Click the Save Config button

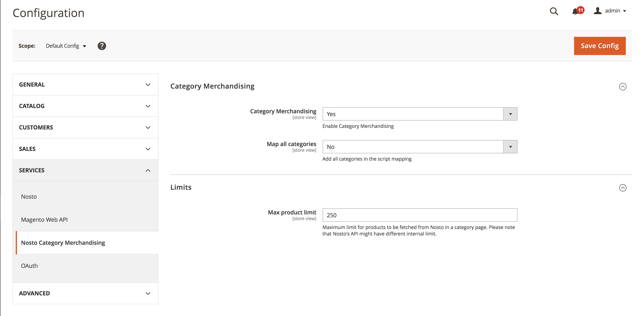click(x=600, y=46)
